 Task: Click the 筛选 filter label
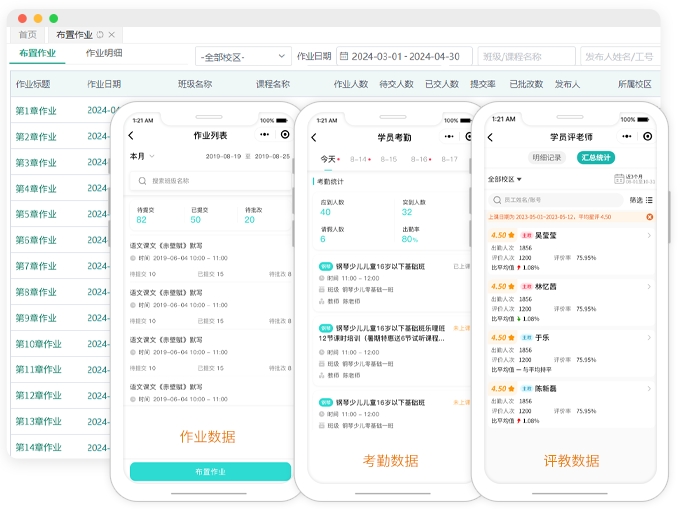[636, 200]
